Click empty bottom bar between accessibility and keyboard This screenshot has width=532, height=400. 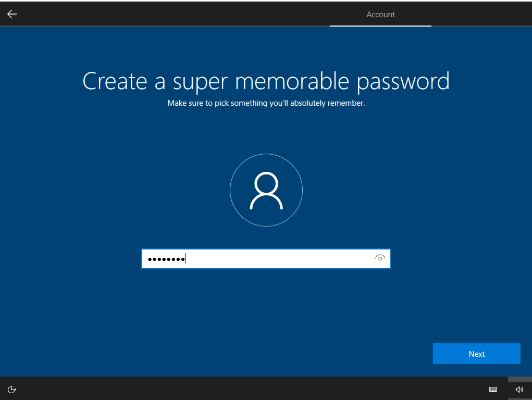(x=250, y=389)
